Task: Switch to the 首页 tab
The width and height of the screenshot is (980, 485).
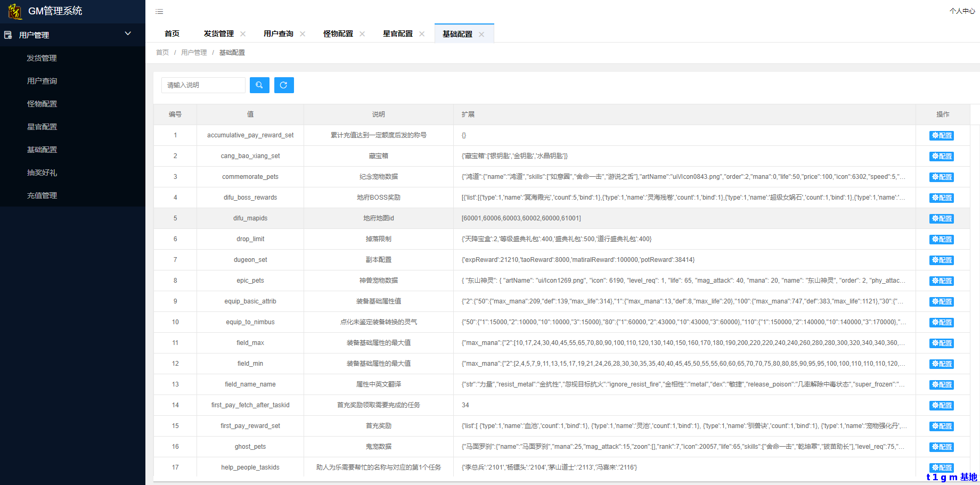Action: [172, 34]
